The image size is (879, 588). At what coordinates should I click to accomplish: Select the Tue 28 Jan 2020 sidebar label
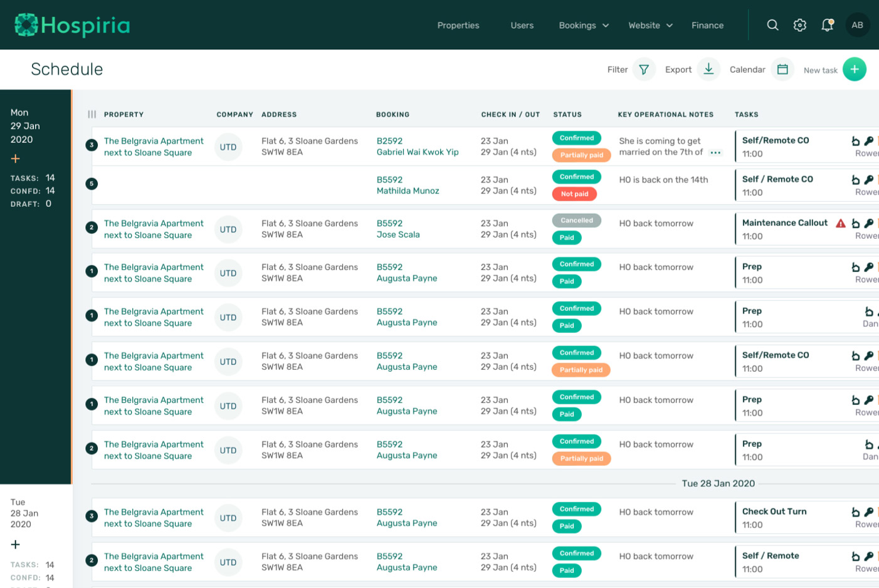24,513
